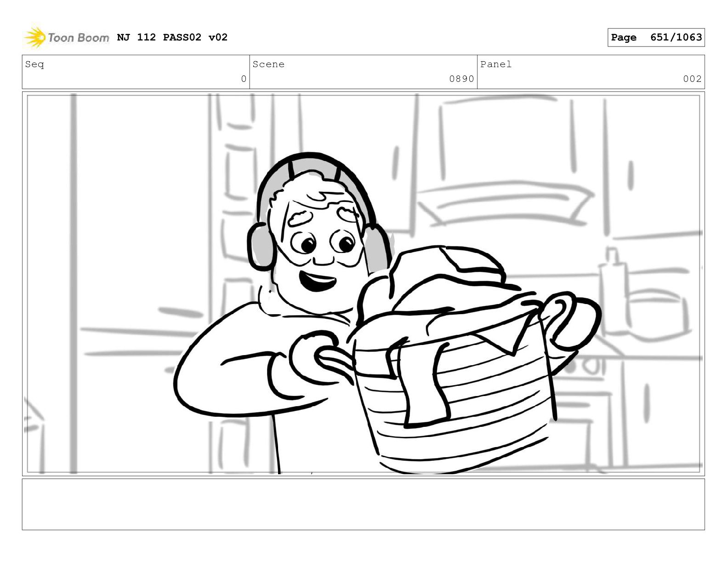728x563 pixels.
Task: Click the empty notes box below panel
Action: (364, 504)
